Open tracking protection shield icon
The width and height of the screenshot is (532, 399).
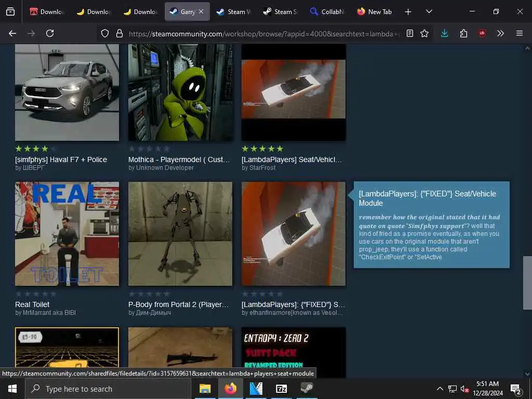click(105, 33)
